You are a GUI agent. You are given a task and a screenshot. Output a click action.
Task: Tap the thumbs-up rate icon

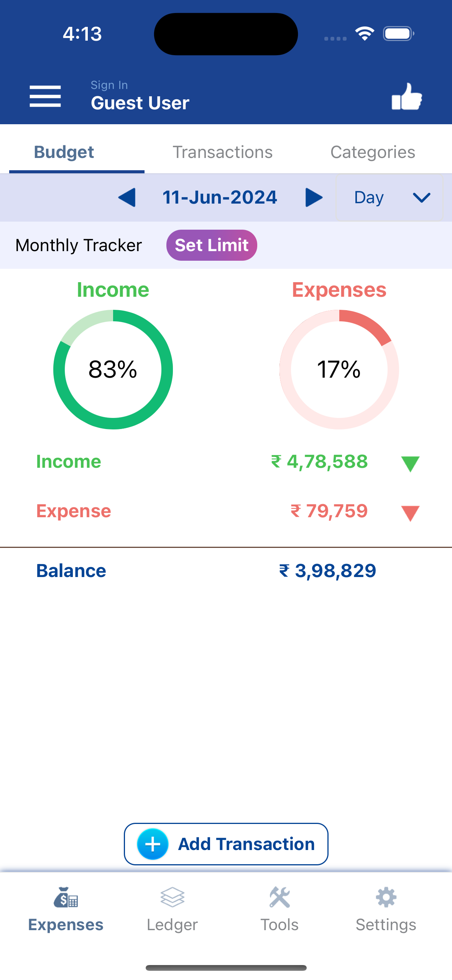pyautogui.click(x=406, y=97)
